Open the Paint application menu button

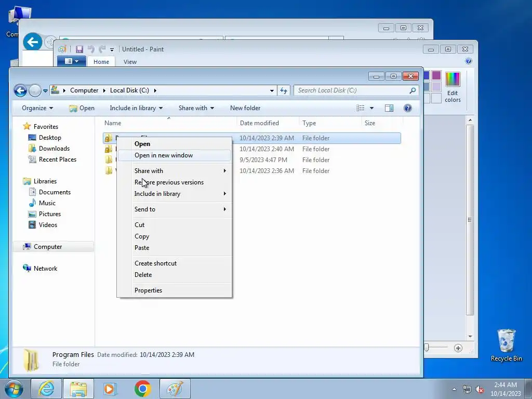[x=71, y=61]
